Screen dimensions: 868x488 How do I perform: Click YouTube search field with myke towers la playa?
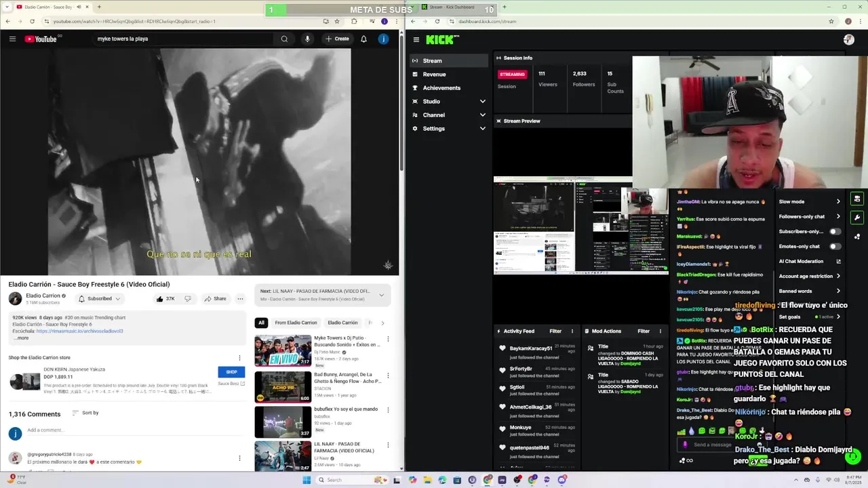[183, 39]
